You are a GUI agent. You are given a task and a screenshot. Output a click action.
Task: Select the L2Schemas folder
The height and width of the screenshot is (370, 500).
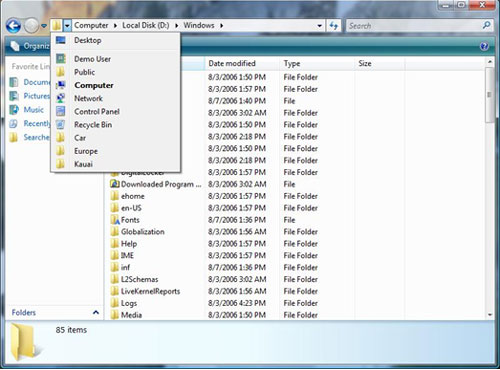135,279
